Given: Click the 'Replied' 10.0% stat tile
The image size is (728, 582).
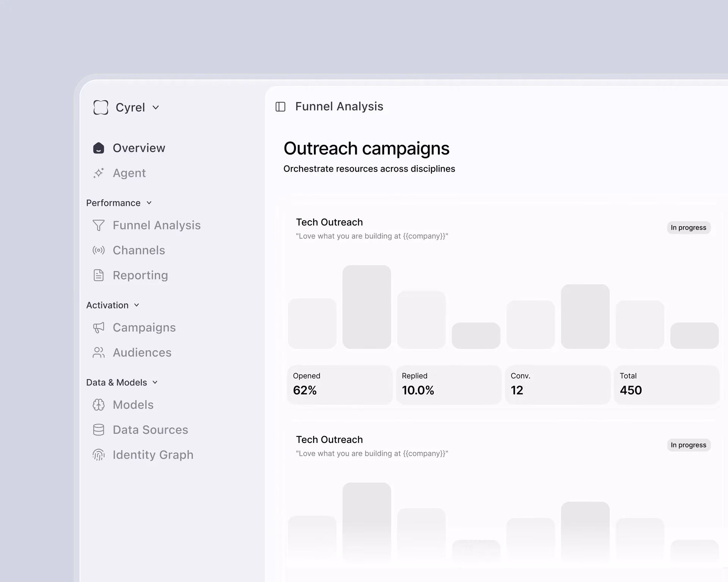Looking at the screenshot, I should click(449, 385).
